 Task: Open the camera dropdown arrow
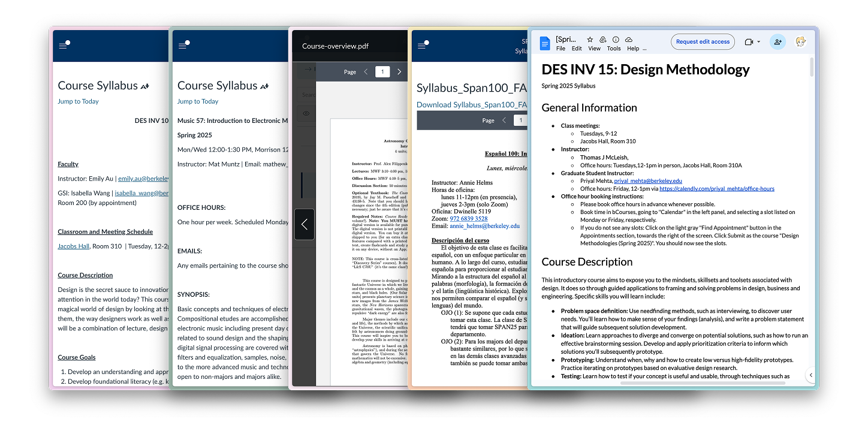759,41
